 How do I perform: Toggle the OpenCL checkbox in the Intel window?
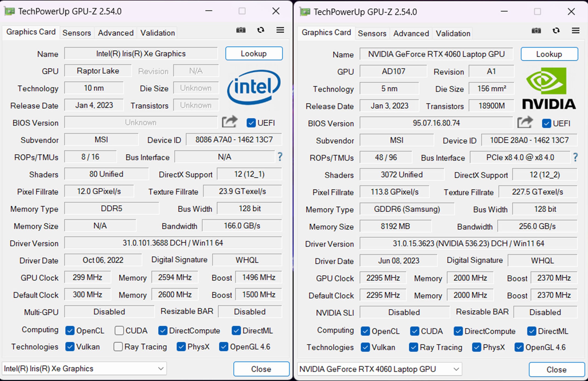[x=70, y=331]
